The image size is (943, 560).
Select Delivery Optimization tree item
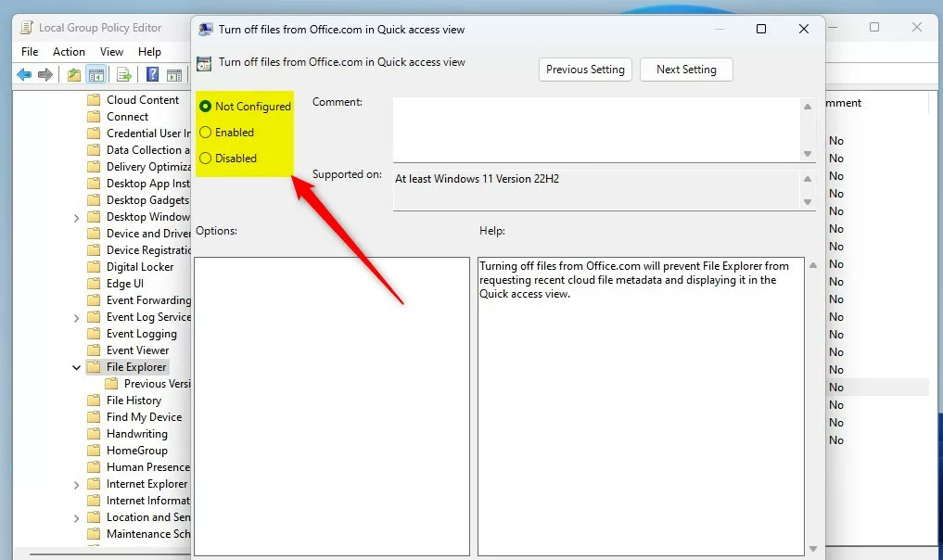point(148,167)
